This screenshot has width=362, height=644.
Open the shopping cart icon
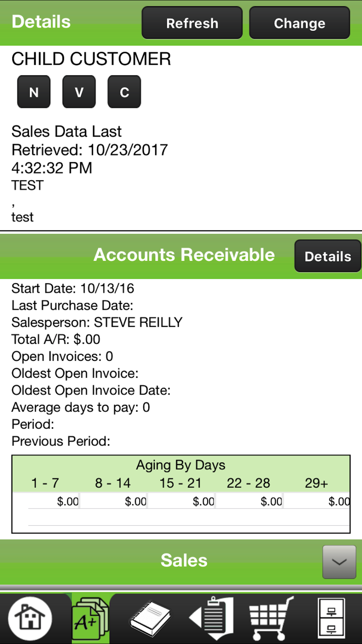click(x=271, y=619)
